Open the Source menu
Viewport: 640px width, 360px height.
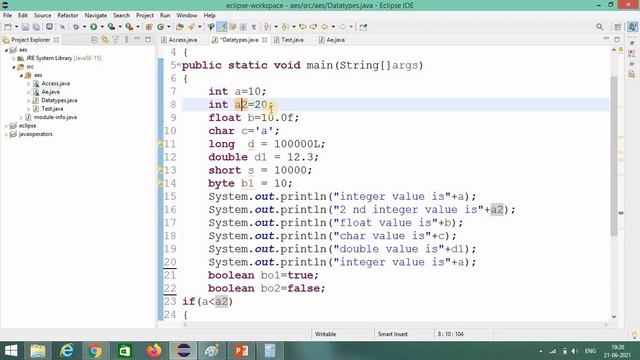[x=42, y=15]
